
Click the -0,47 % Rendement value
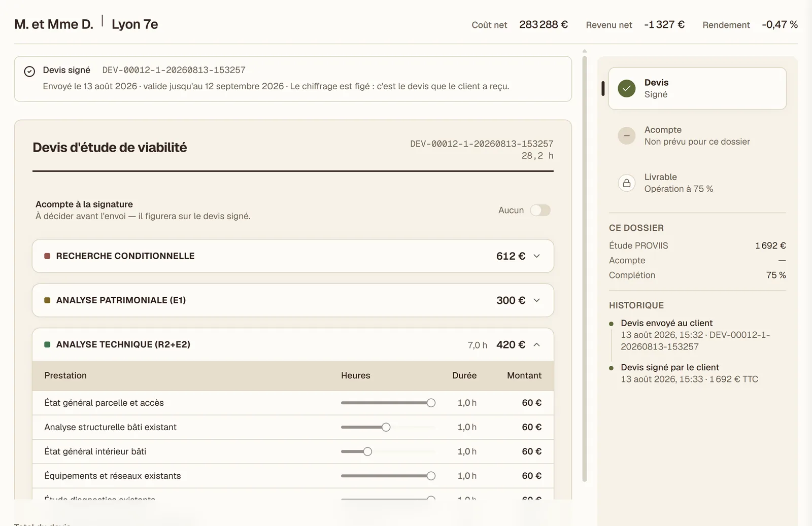(780, 24)
